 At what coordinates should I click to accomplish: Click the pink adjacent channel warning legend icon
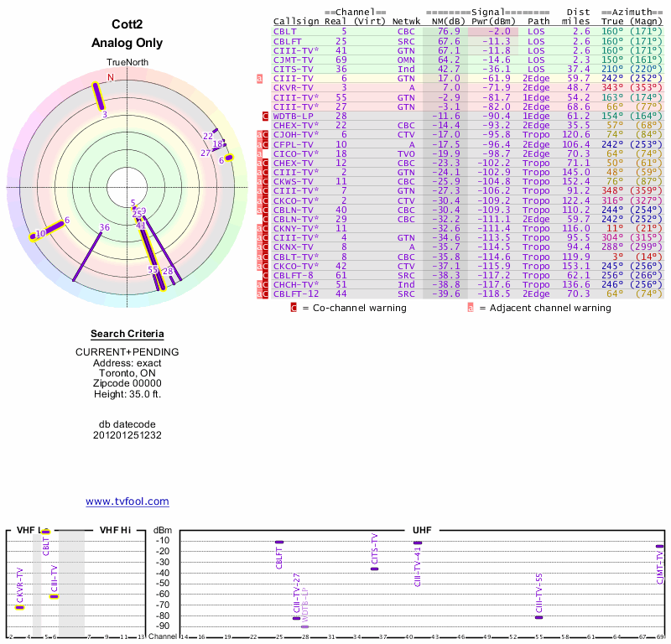point(470,308)
